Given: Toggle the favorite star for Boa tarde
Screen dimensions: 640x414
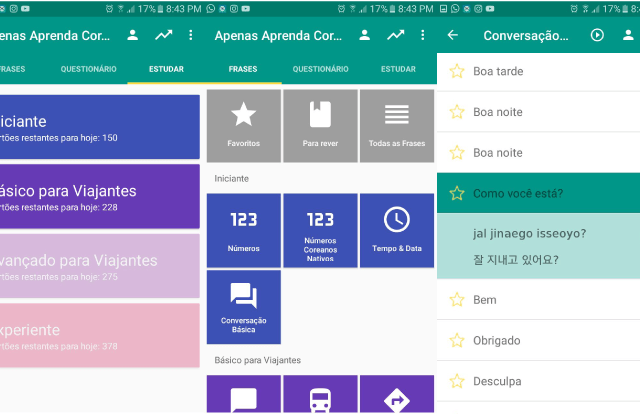Looking at the screenshot, I should point(457,71).
